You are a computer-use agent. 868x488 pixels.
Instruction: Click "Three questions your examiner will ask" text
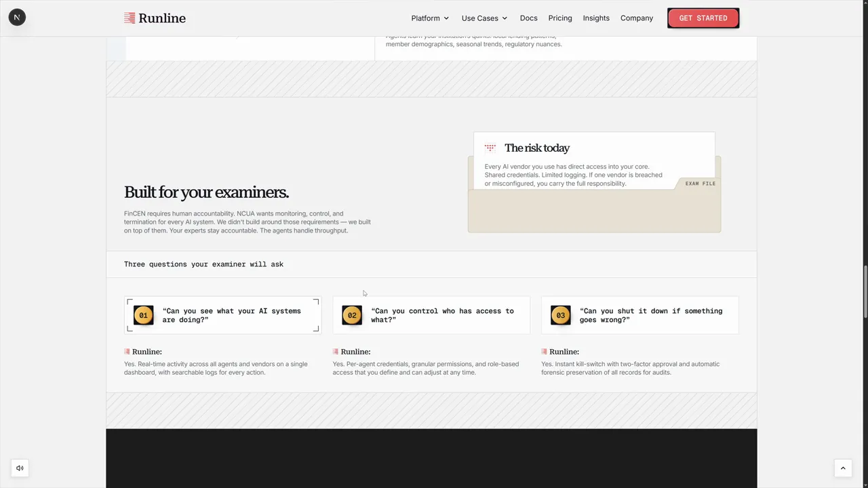(203, 264)
